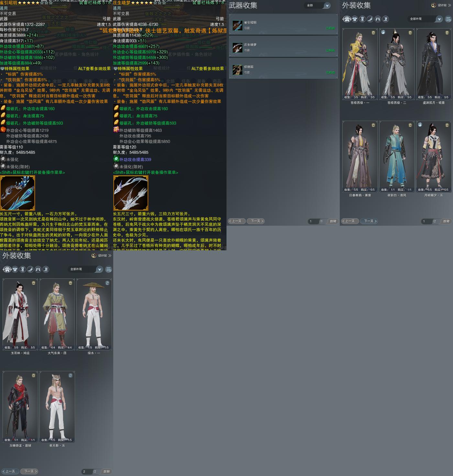Select the 虚渊孤月 outfit preview
This screenshot has width=453, height=476.
coord(434,64)
